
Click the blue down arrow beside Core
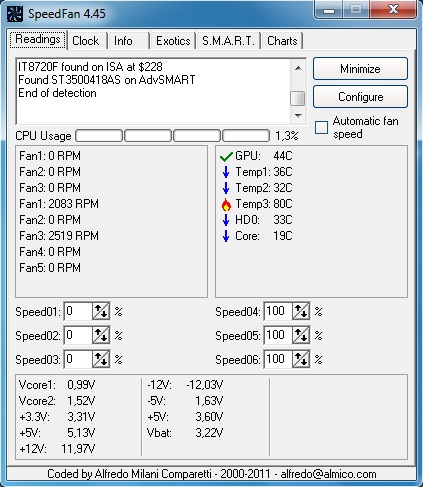[x=226, y=236]
